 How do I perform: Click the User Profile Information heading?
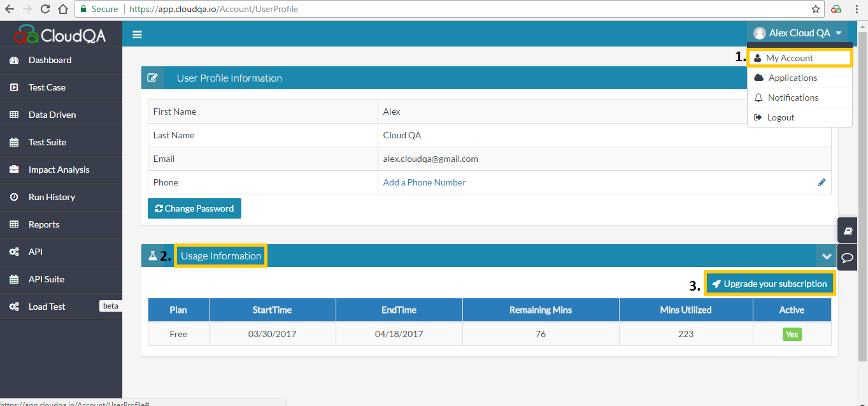point(229,78)
